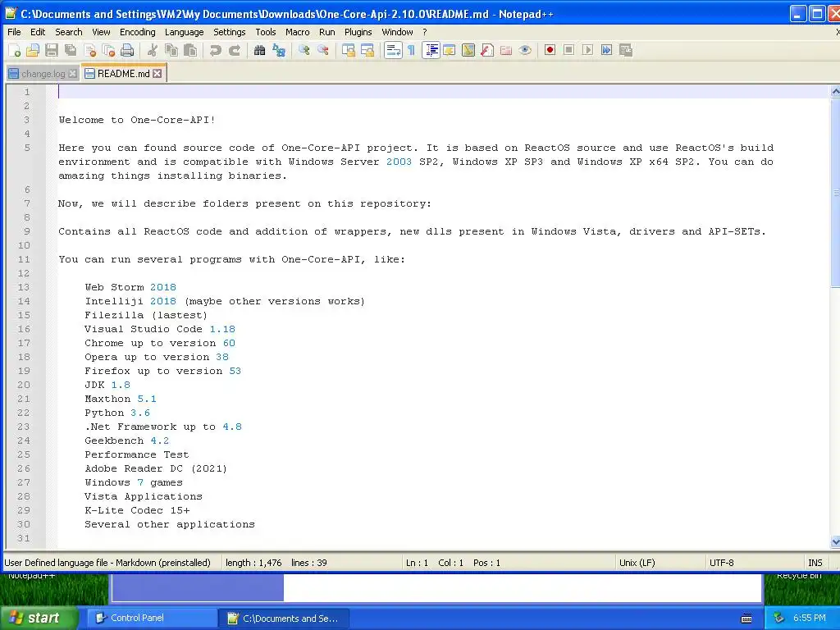
Task: Start macro recording with the red dot
Action: [x=550, y=50]
